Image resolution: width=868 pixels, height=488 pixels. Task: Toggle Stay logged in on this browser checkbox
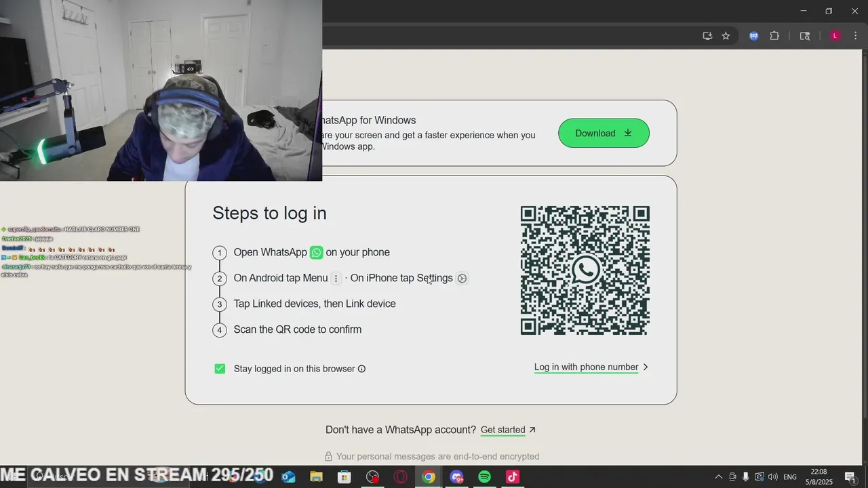click(x=220, y=369)
